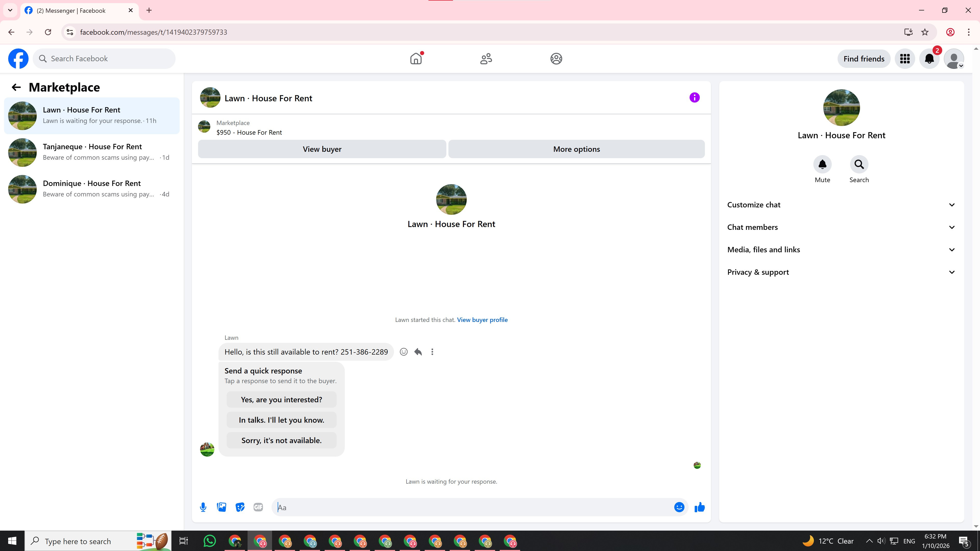The width and height of the screenshot is (980, 551).
Task: Open the Tanjaneque House For Rent conversation
Action: [92, 152]
